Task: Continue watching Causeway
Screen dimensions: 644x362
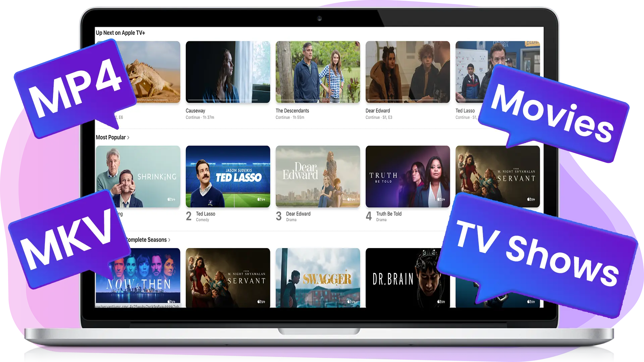Action: point(227,72)
